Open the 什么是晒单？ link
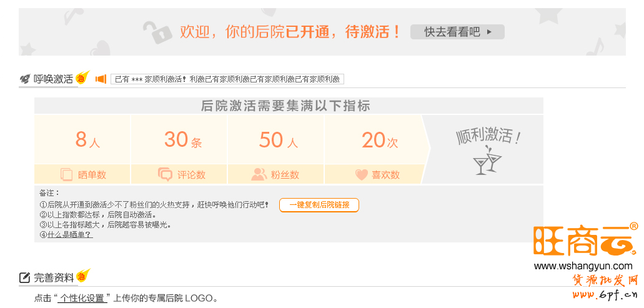The image size is (644, 308). click(70, 235)
